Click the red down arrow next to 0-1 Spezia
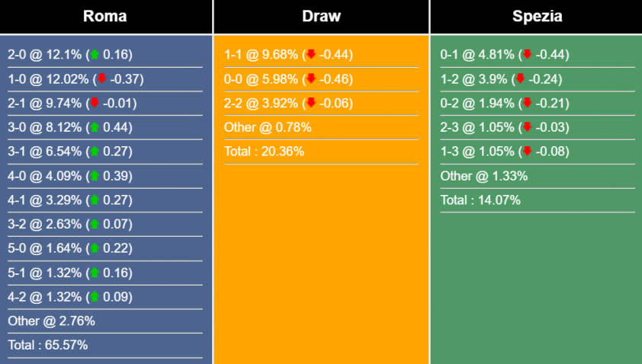 coord(527,55)
